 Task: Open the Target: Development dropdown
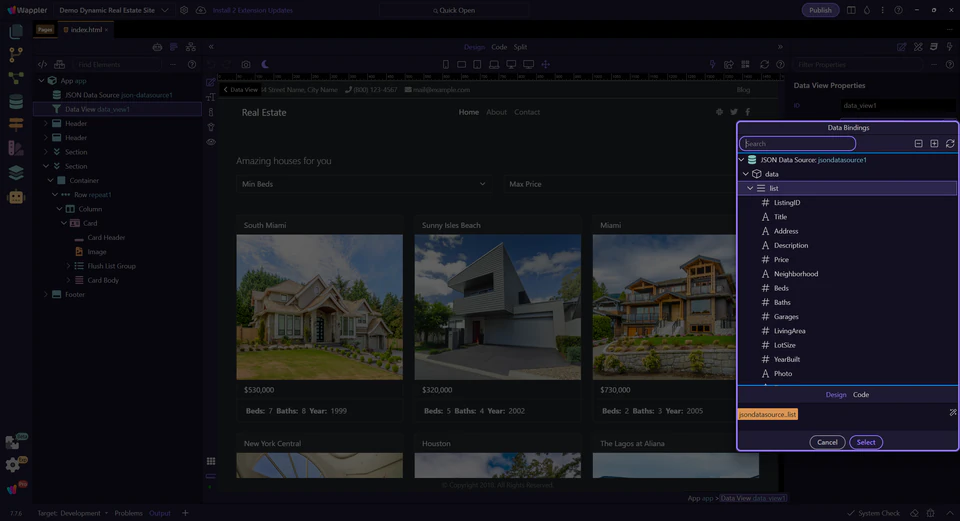pyautogui.click(x=72, y=513)
